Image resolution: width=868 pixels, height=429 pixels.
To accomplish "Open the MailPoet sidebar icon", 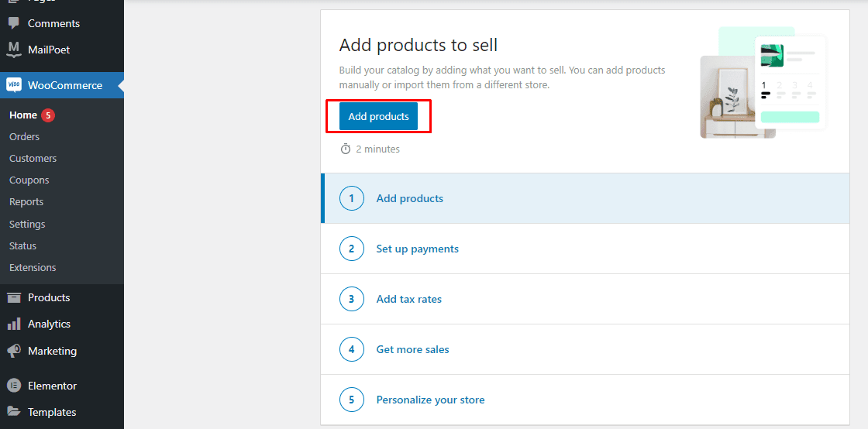I will [14, 50].
